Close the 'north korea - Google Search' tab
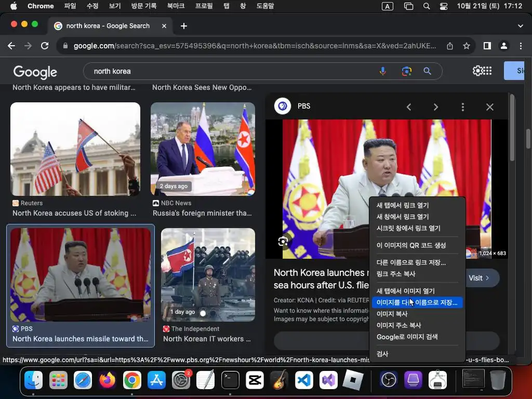532x399 pixels. [164, 26]
